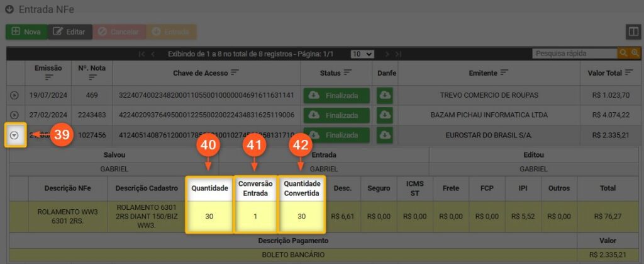Download Danfe for note 469
Viewport: 644px width, 264px height.
click(385, 95)
